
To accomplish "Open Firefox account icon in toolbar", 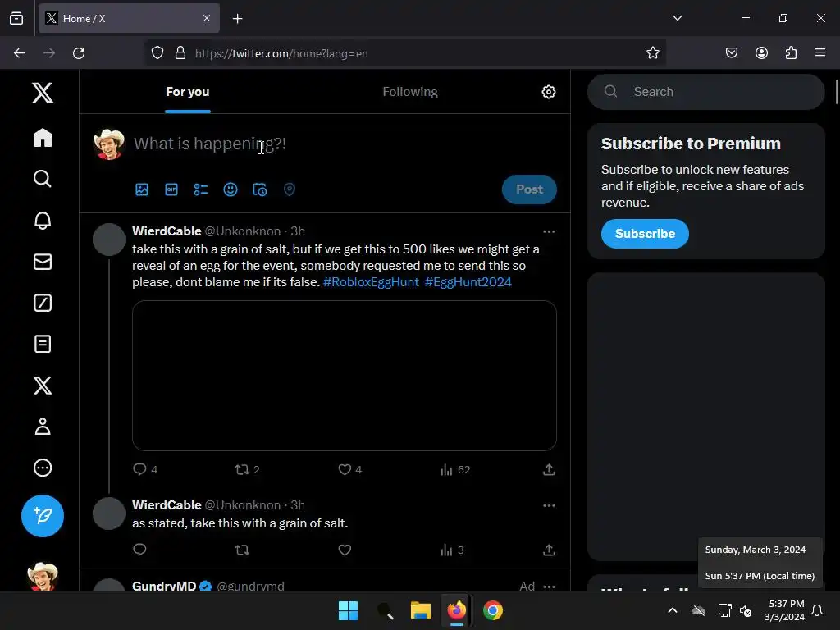I will coord(761,53).
